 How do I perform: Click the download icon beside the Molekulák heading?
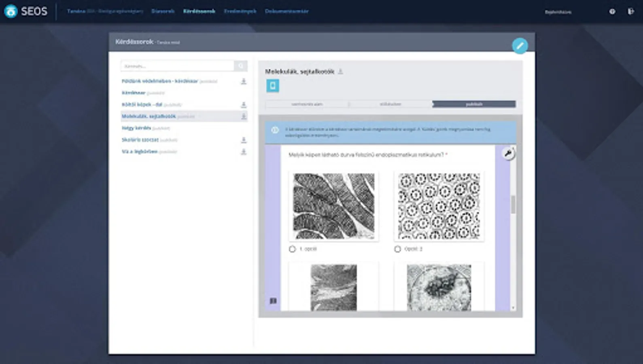tap(340, 72)
